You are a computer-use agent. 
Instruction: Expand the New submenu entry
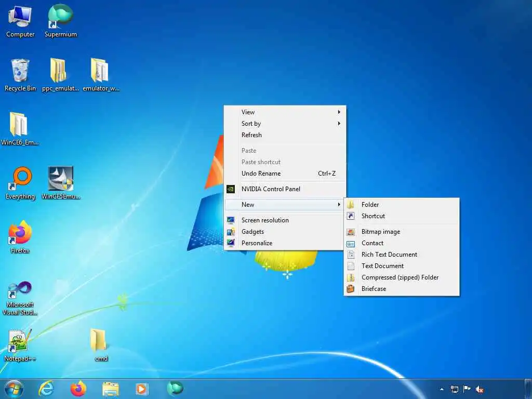point(285,205)
